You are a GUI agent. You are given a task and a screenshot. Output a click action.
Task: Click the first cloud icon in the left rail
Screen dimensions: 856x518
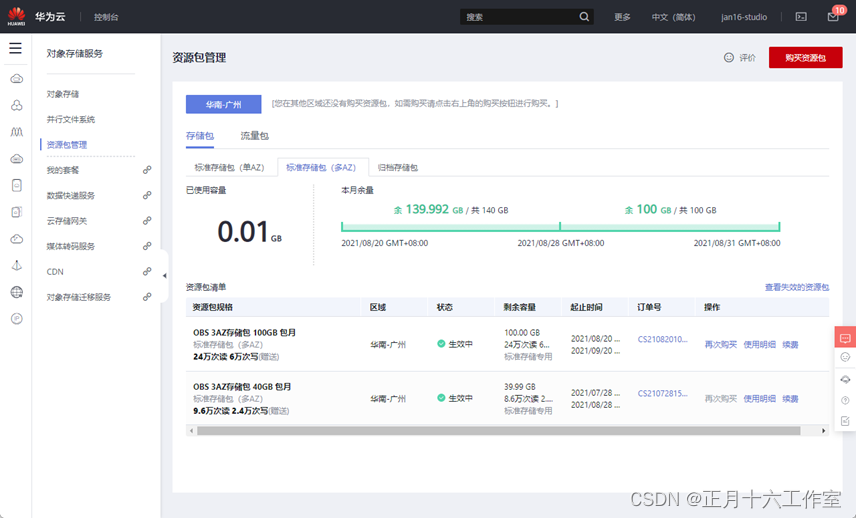(x=17, y=79)
